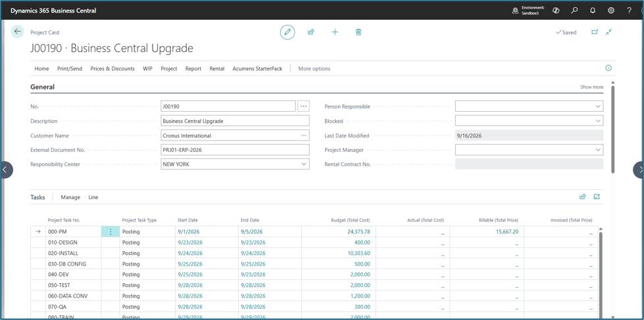Screen dimensions: 644x320
Task: Open card in new window icon
Action: click(594, 32)
